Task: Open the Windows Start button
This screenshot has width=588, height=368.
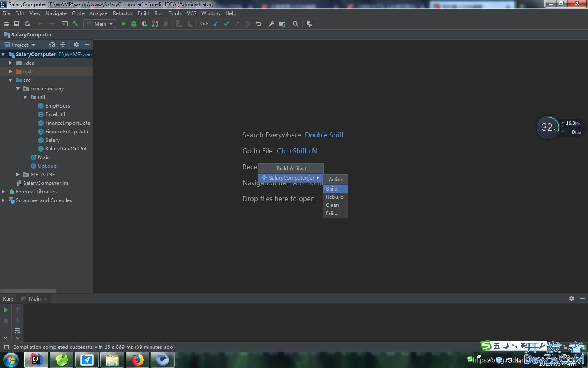Action: click(11, 360)
